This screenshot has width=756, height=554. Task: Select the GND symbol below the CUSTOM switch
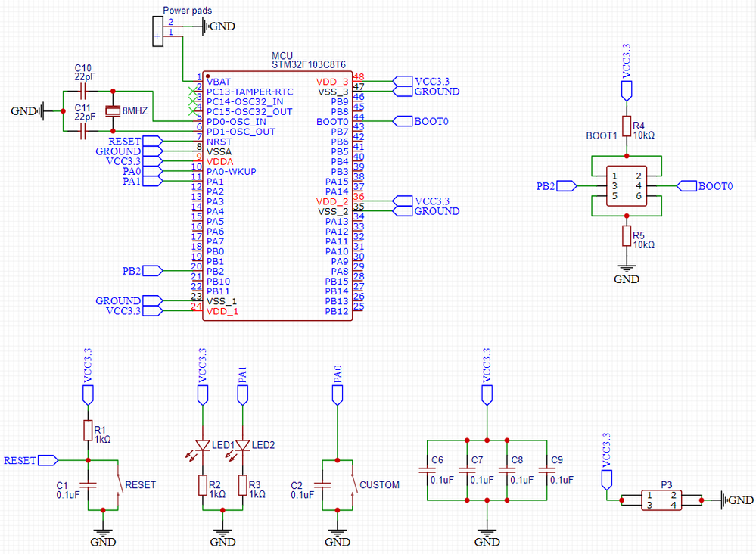337,537
